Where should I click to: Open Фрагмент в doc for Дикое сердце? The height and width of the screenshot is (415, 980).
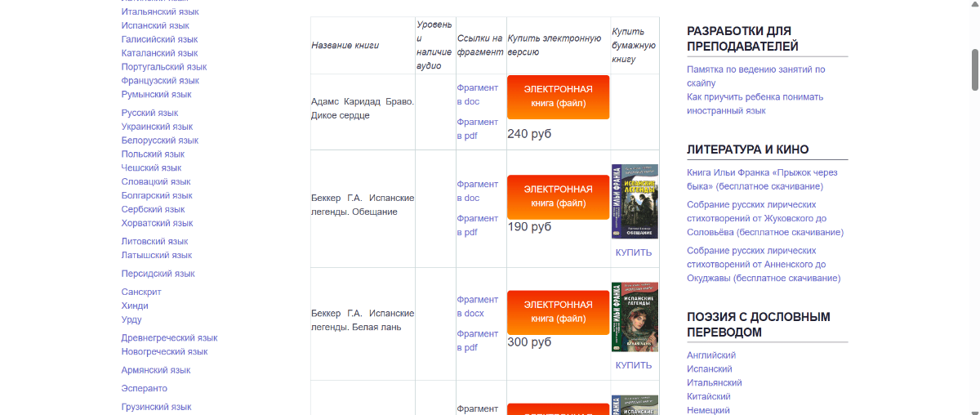tap(477, 95)
